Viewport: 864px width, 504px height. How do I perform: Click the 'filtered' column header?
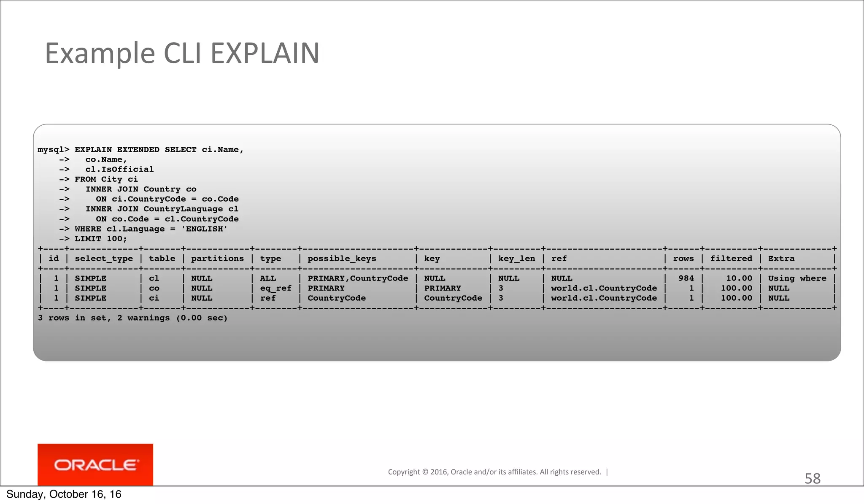[731, 259]
